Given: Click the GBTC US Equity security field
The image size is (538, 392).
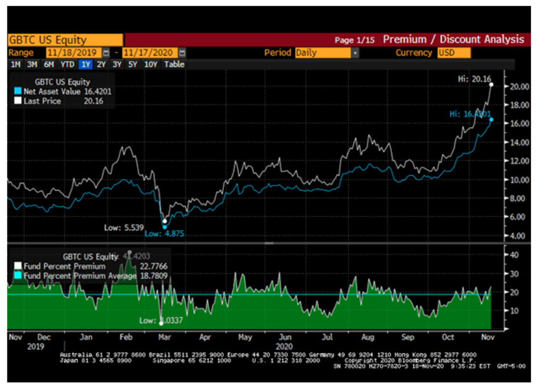Looking at the screenshot, I should 65,40.
